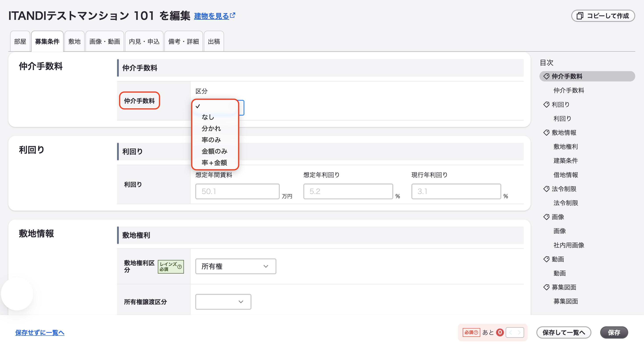Screen dimensions: 644x350
Task: Click the 想定年間賃料 input field
Action: [x=237, y=191]
